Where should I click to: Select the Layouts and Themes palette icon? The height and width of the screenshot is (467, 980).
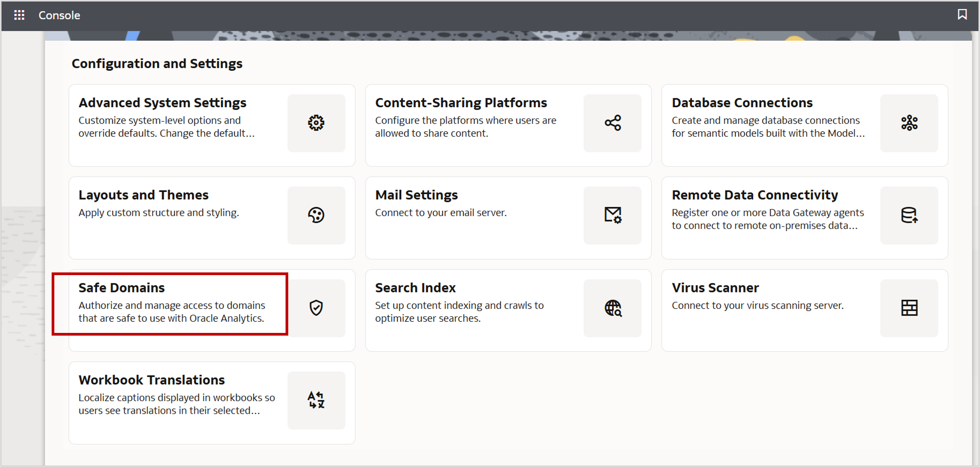coord(316,215)
